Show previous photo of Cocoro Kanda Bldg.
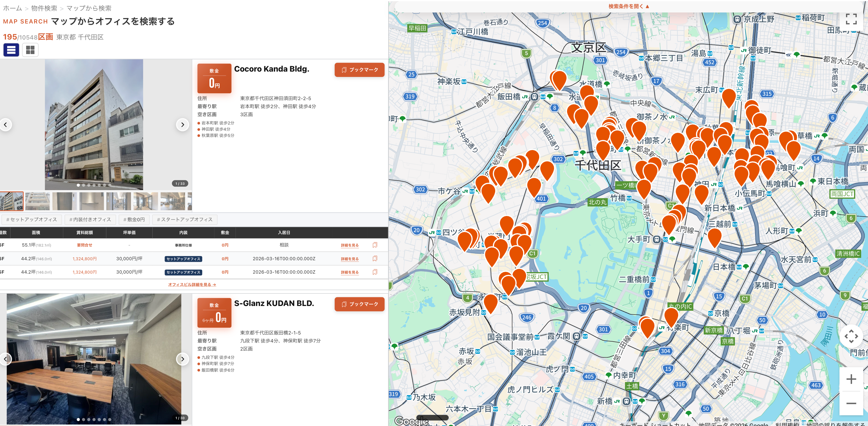 [5, 125]
